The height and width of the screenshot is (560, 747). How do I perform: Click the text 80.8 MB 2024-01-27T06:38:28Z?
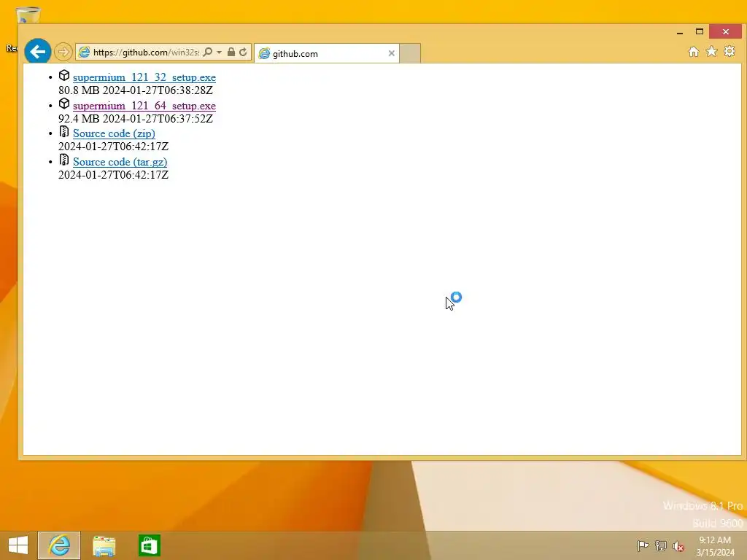point(136,90)
